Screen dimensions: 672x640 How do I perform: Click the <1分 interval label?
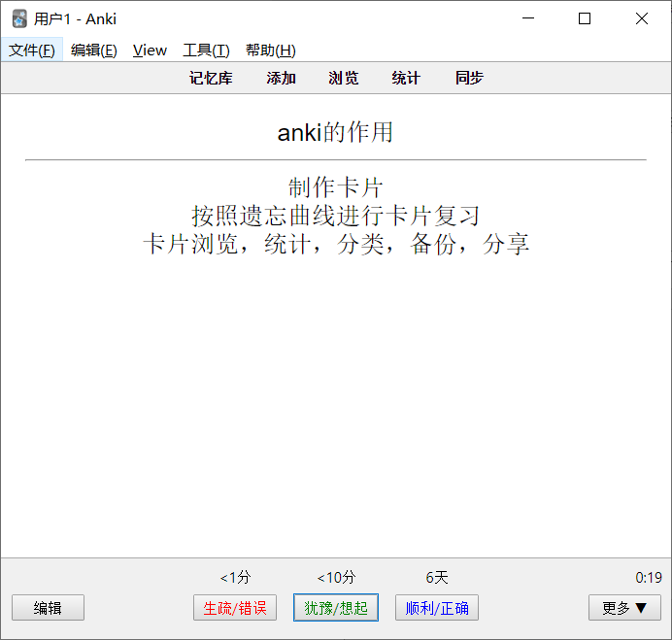point(235,577)
